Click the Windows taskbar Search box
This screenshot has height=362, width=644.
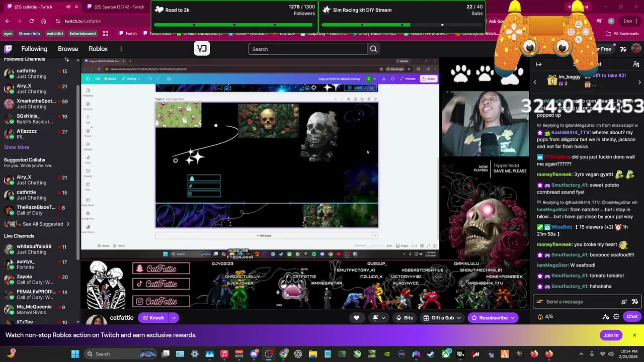click(120, 354)
